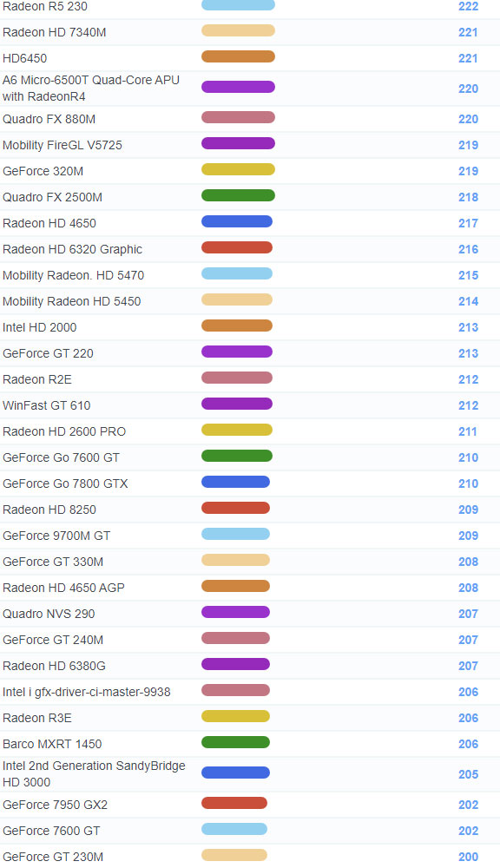Click the green bar for Barco MXRT 1450
The image size is (500, 868).
pyautogui.click(x=235, y=742)
